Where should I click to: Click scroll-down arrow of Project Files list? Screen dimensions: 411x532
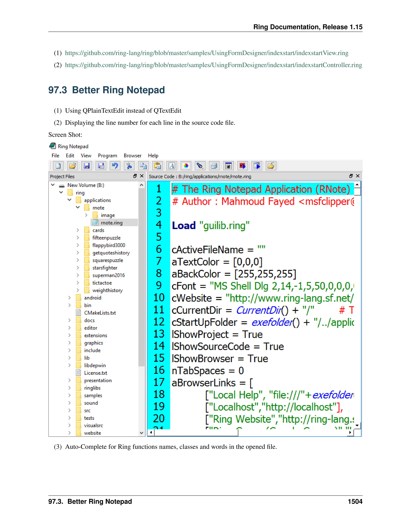(141, 433)
